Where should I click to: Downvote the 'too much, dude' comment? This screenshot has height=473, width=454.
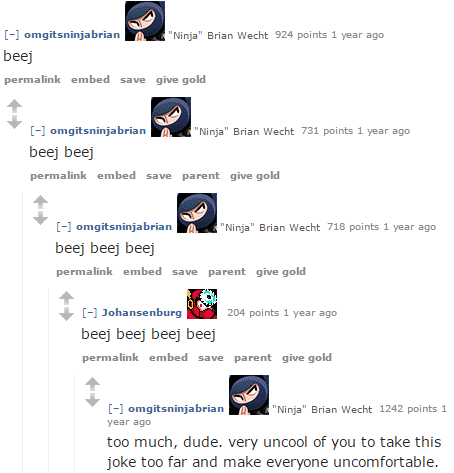(x=92, y=400)
